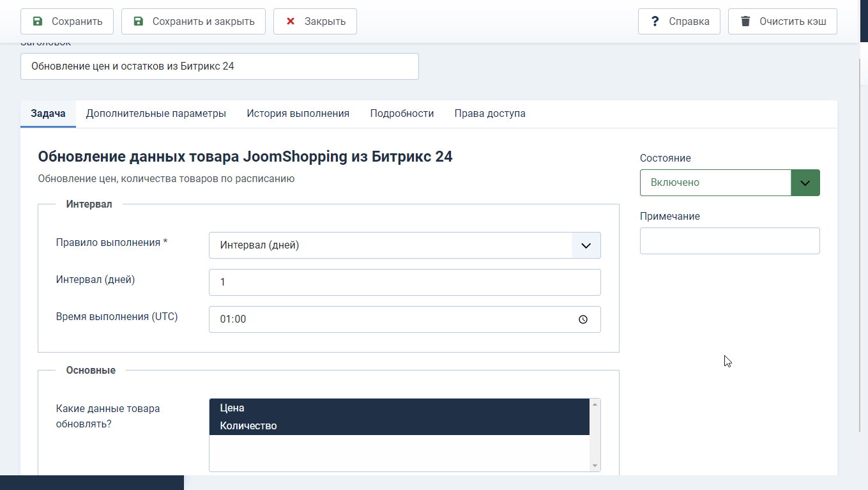Expand the Интервал (дней) rule selector
Image resolution: width=868 pixels, height=490 pixels.
pos(404,245)
